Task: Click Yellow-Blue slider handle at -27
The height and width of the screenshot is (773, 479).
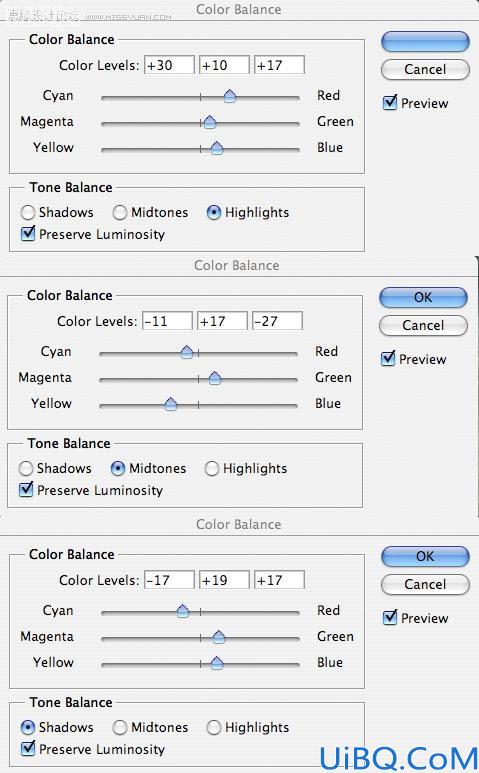Action: (x=171, y=404)
